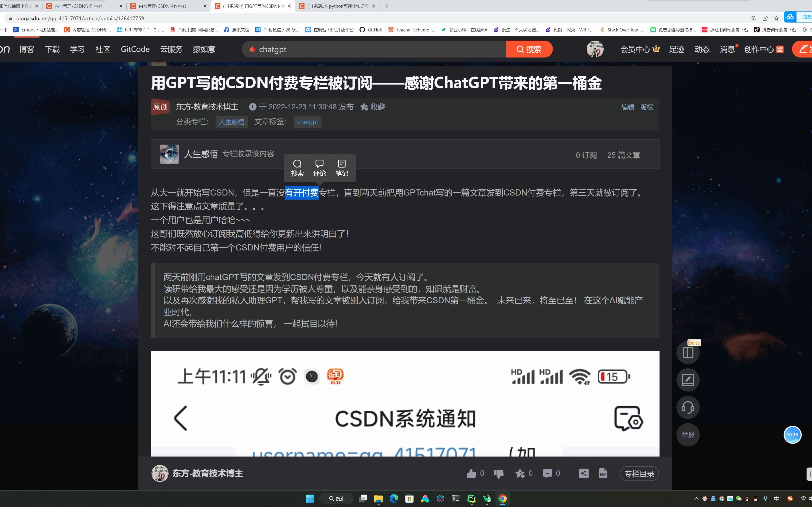
Task: Click the bookmark/收藏 star icon
Action: coord(364,107)
